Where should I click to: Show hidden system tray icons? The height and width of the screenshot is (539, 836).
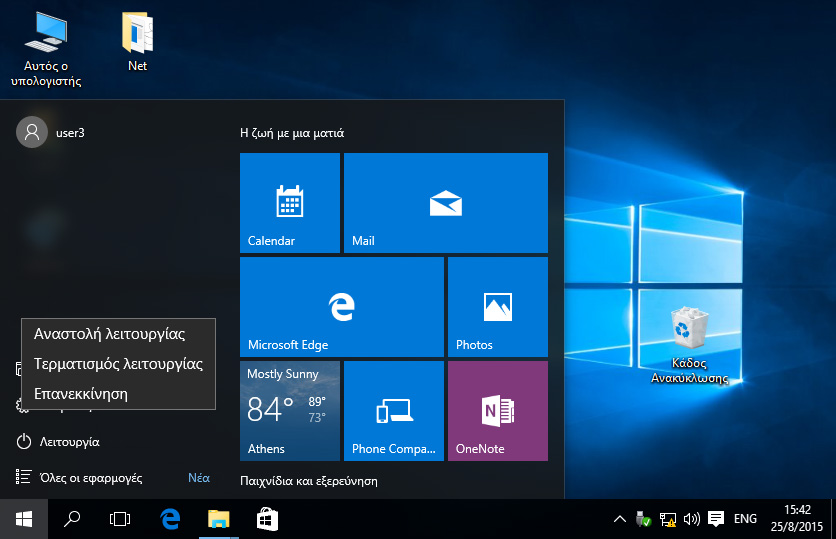pos(620,519)
